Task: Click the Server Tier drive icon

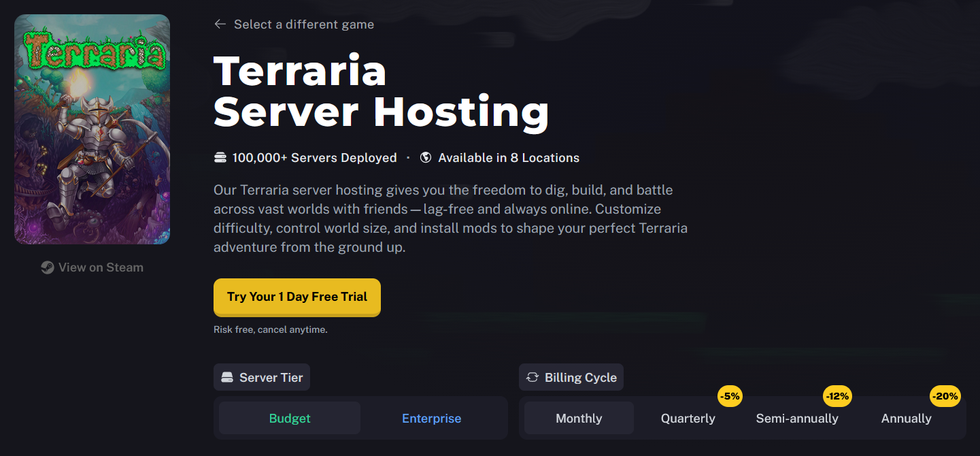Action: (x=227, y=378)
